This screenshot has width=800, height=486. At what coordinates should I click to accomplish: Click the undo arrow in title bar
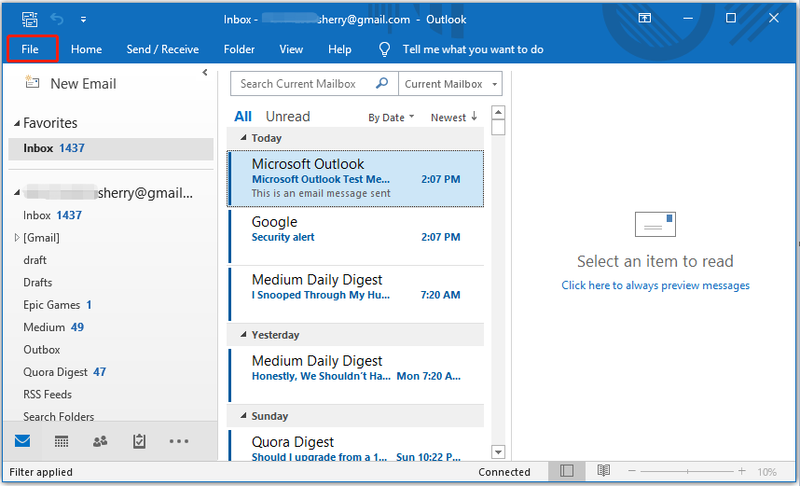(57, 19)
